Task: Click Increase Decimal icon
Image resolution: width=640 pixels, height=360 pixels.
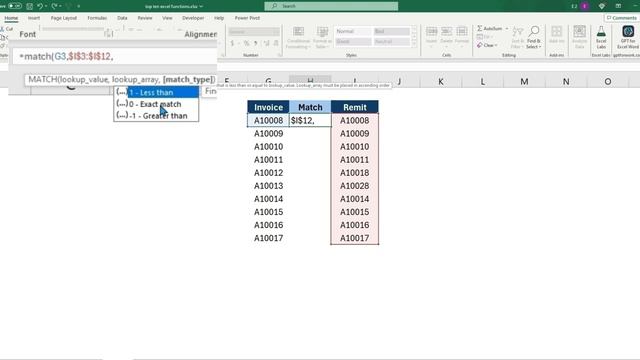Action: (267, 43)
